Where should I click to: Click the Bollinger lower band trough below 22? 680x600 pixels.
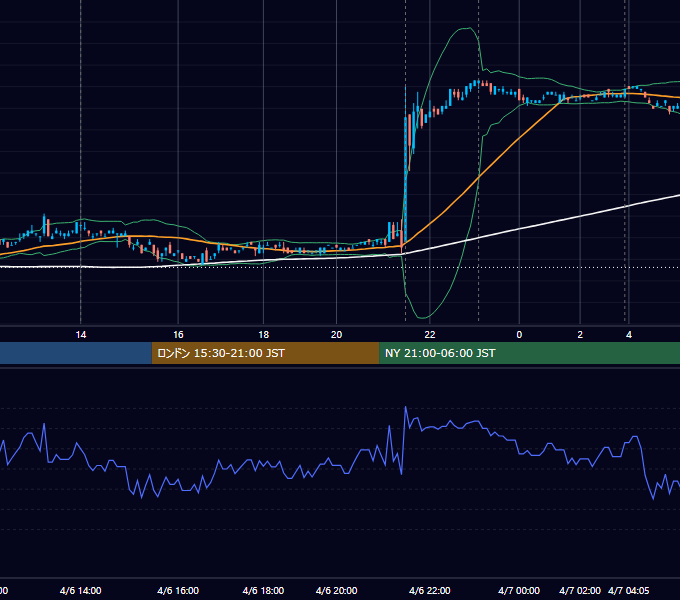(423, 317)
